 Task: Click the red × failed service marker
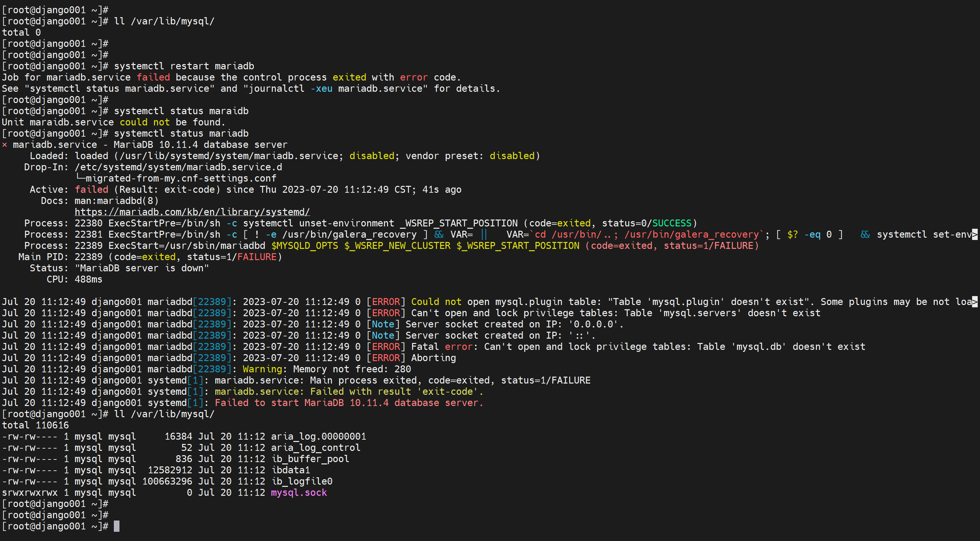5,145
